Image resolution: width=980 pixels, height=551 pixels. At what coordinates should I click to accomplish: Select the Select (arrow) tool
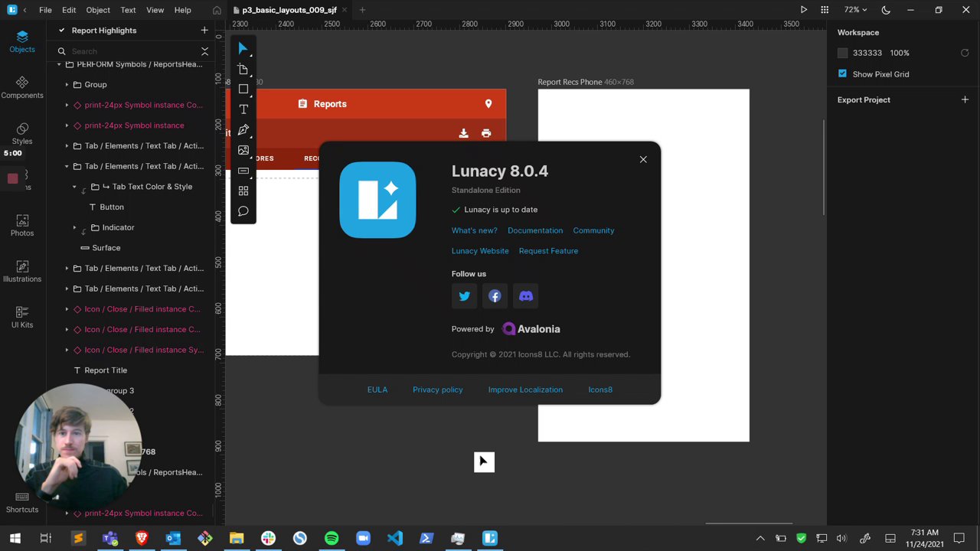pyautogui.click(x=243, y=49)
